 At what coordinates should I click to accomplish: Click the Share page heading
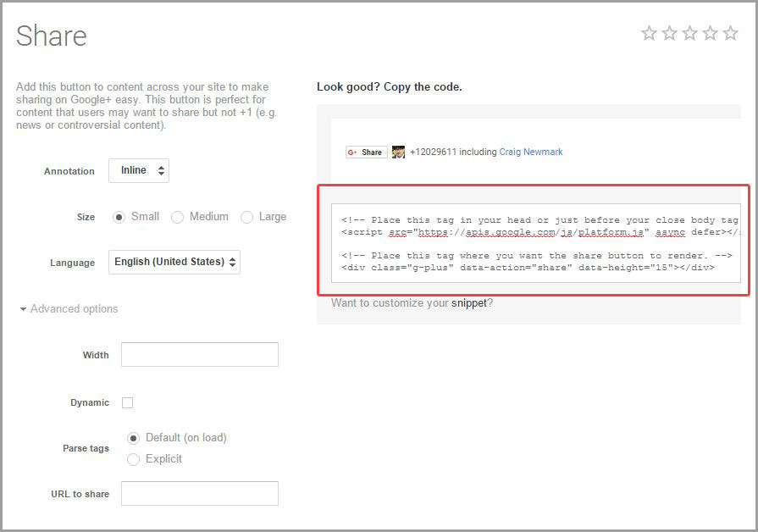pyautogui.click(x=52, y=36)
